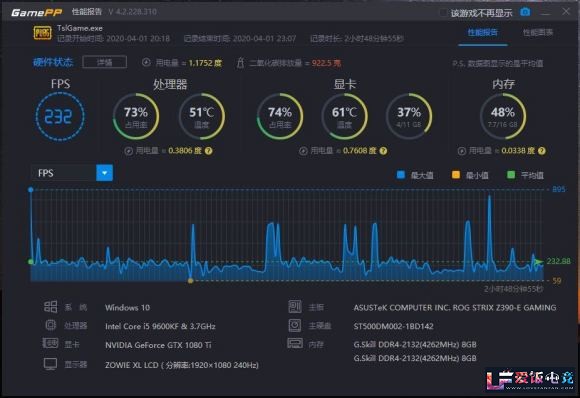Click the 73% processor usage gauge
The image size is (580, 398).
(136, 116)
